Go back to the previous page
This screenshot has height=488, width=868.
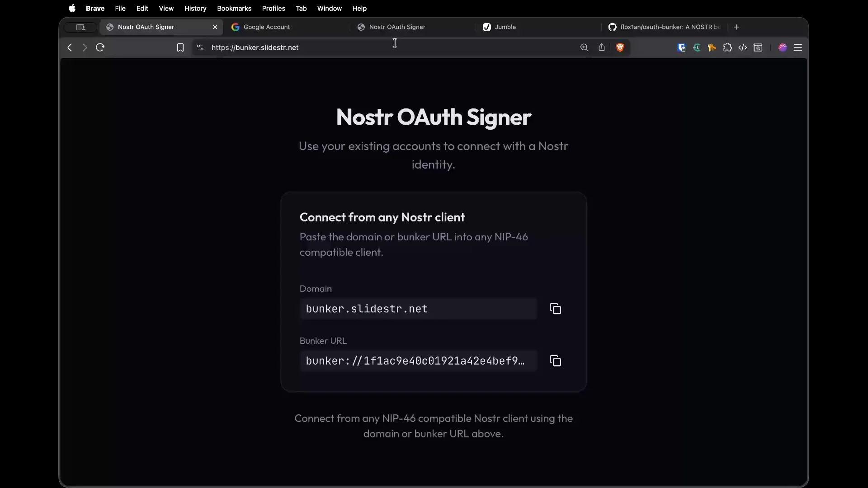pyautogui.click(x=70, y=47)
